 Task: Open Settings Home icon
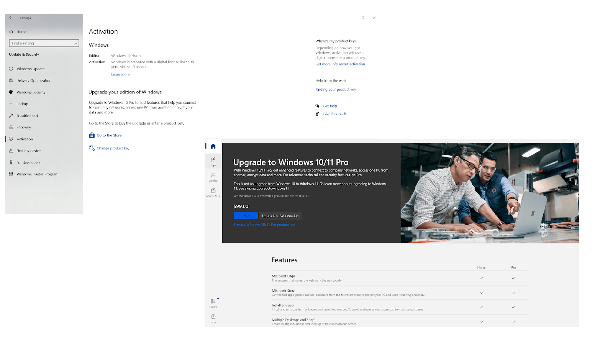pyautogui.click(x=11, y=32)
